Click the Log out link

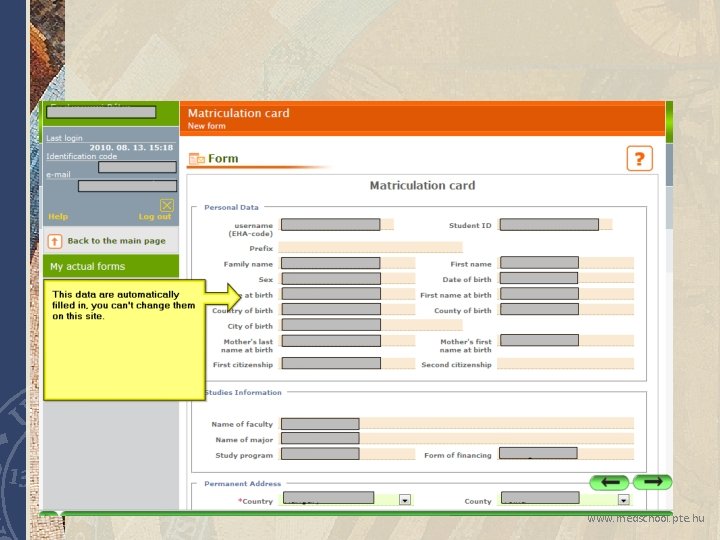pyautogui.click(x=155, y=216)
